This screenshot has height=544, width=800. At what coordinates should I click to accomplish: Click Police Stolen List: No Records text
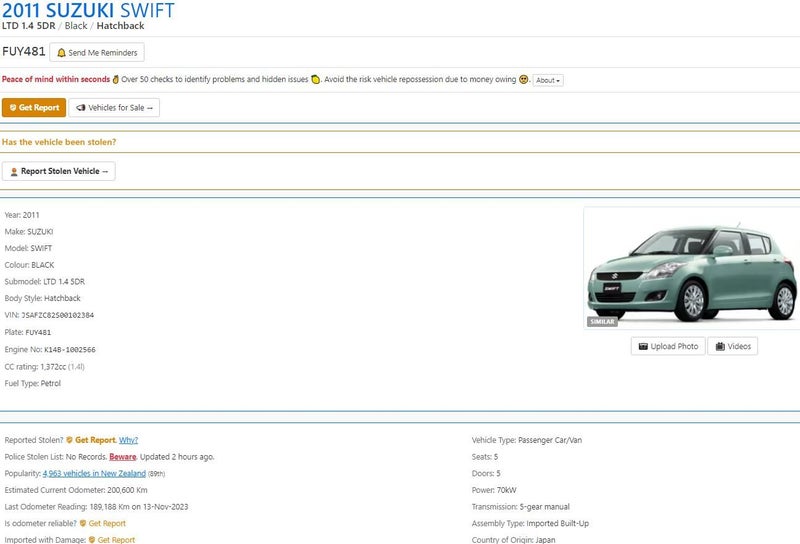[x=56, y=457]
